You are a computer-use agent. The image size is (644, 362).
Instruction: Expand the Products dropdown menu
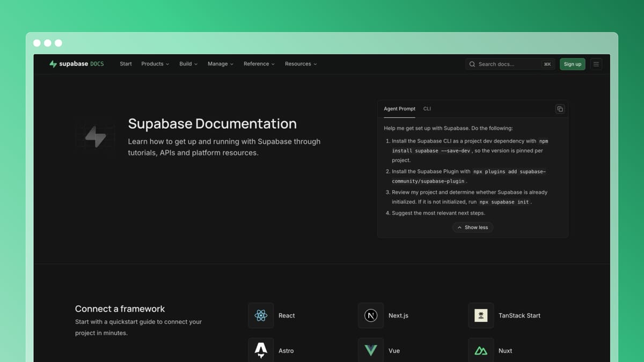pyautogui.click(x=155, y=64)
